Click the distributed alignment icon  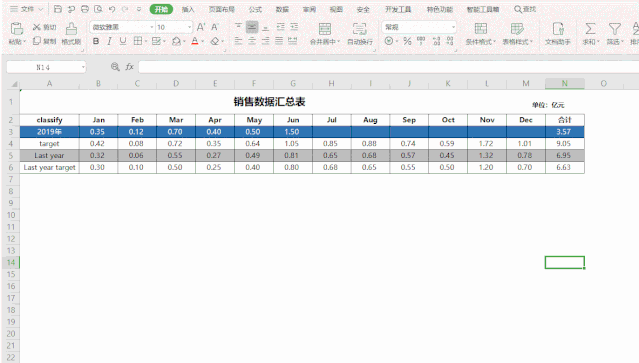tap(292, 41)
